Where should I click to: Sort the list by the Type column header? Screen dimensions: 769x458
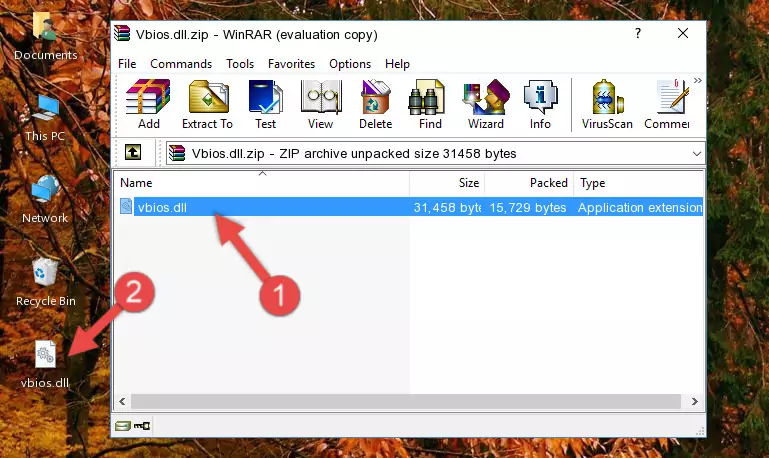pos(639,183)
